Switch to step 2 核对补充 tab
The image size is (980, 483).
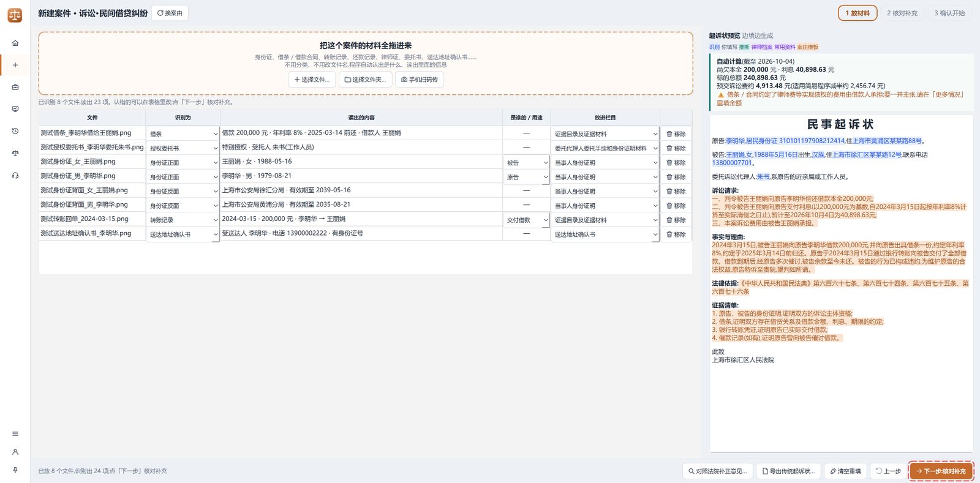coord(902,13)
